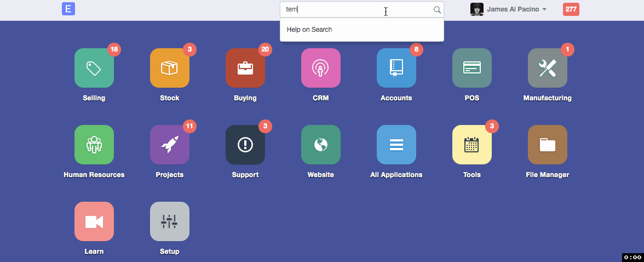Open the Support module icon

tap(245, 145)
